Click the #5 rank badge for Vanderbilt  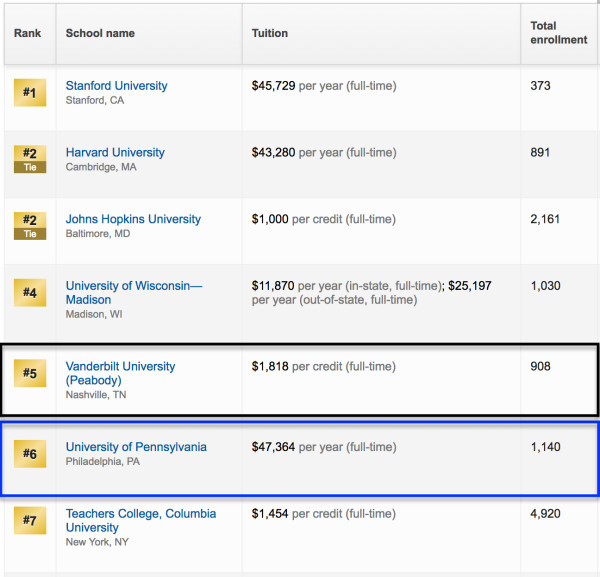coord(29,374)
